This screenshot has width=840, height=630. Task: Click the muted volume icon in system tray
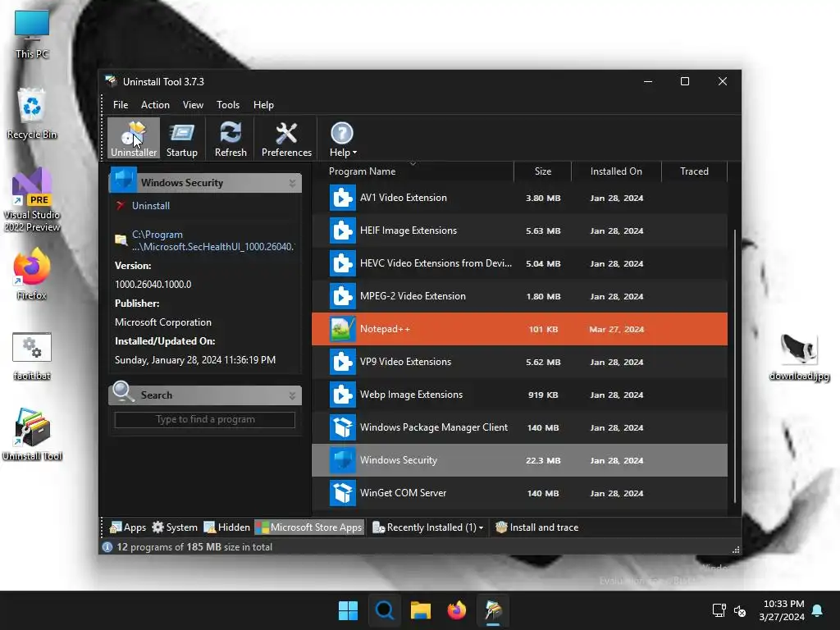[x=740, y=610]
